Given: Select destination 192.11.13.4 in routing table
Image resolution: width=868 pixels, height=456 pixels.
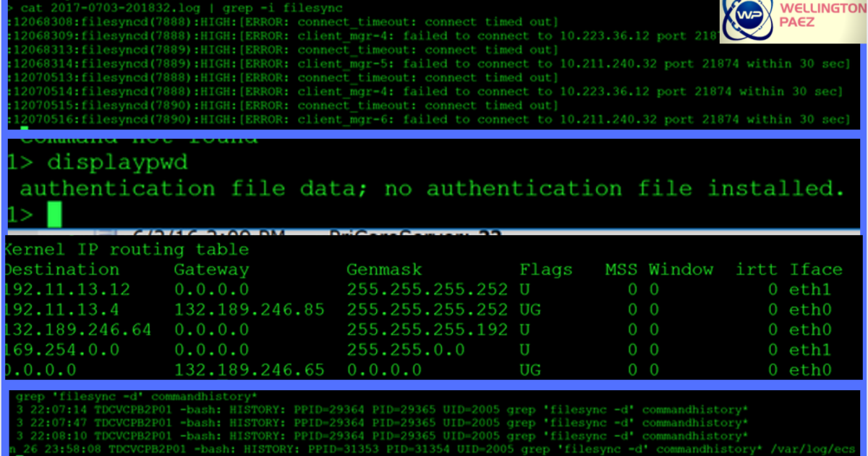Looking at the screenshot, I should click(x=61, y=310).
